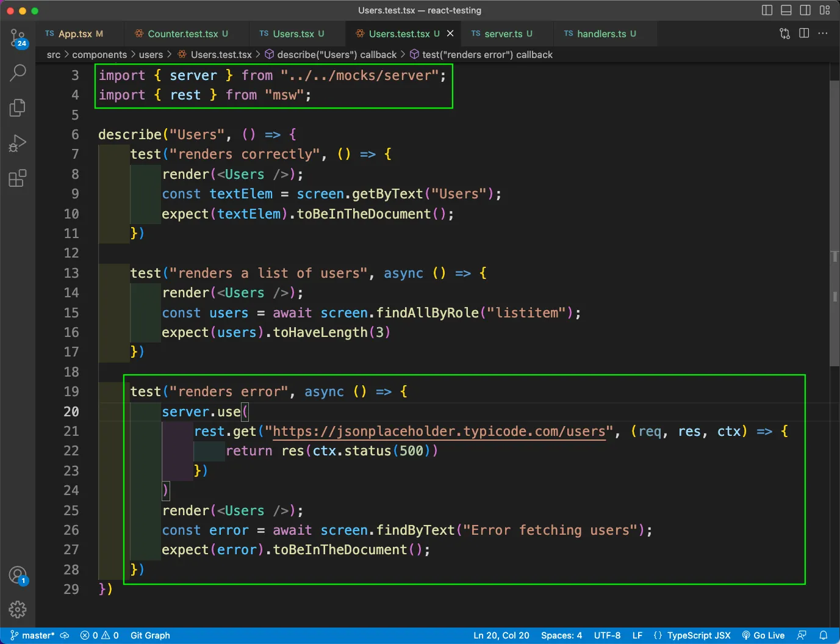Switch to Users.tsx tab
Image resolution: width=840 pixels, height=644 pixels.
pyautogui.click(x=297, y=34)
